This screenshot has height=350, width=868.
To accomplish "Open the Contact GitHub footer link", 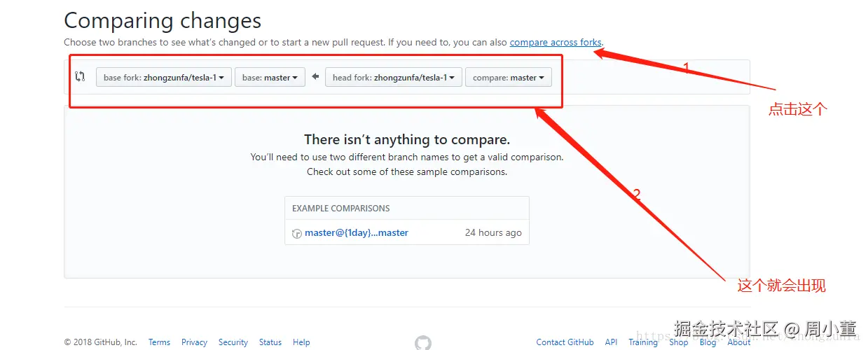I will [565, 342].
